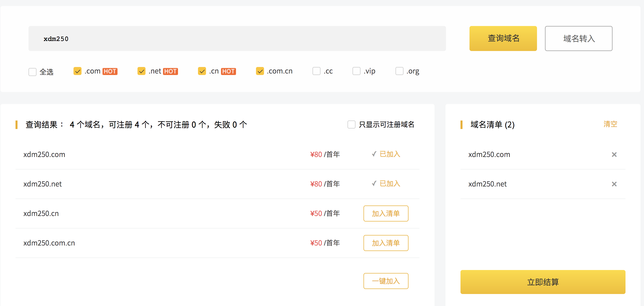Remove xdm250.com from domain list
Image resolution: width=644 pixels, height=306 pixels.
click(614, 154)
